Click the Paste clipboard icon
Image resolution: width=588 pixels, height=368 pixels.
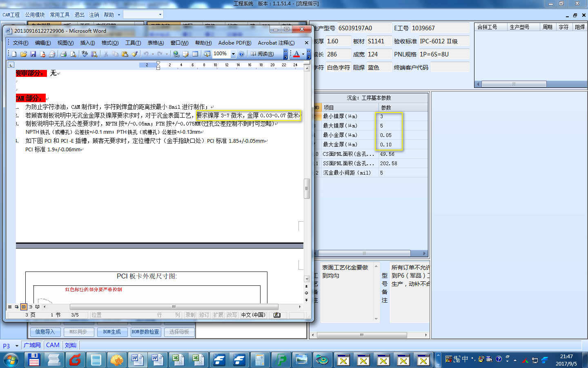(x=125, y=54)
